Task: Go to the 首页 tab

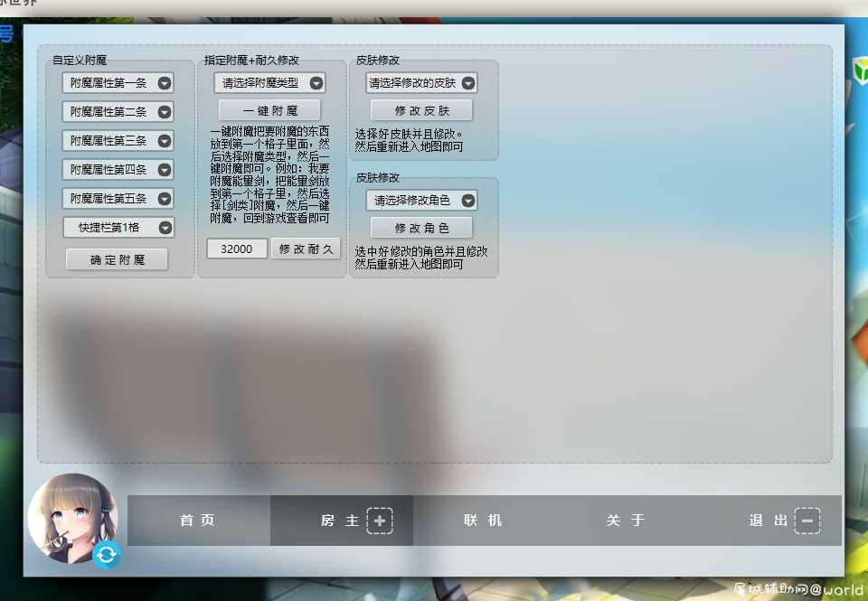Action: [199, 521]
